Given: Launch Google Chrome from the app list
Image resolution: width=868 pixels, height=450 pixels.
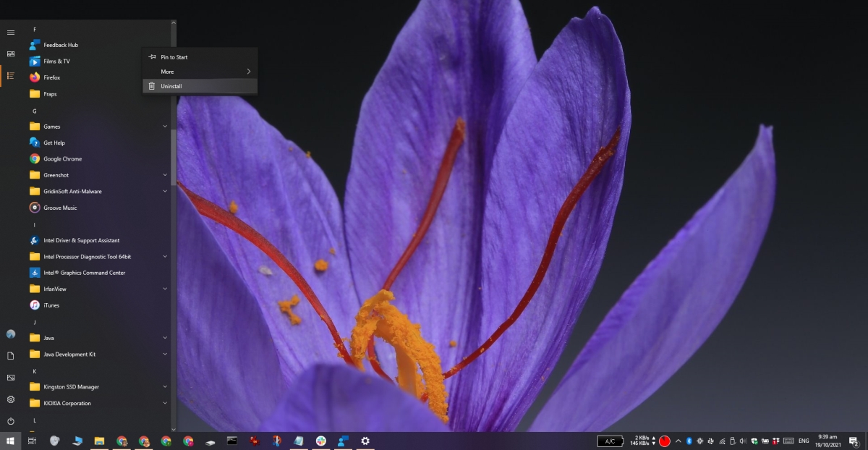Looking at the screenshot, I should coord(98,159).
